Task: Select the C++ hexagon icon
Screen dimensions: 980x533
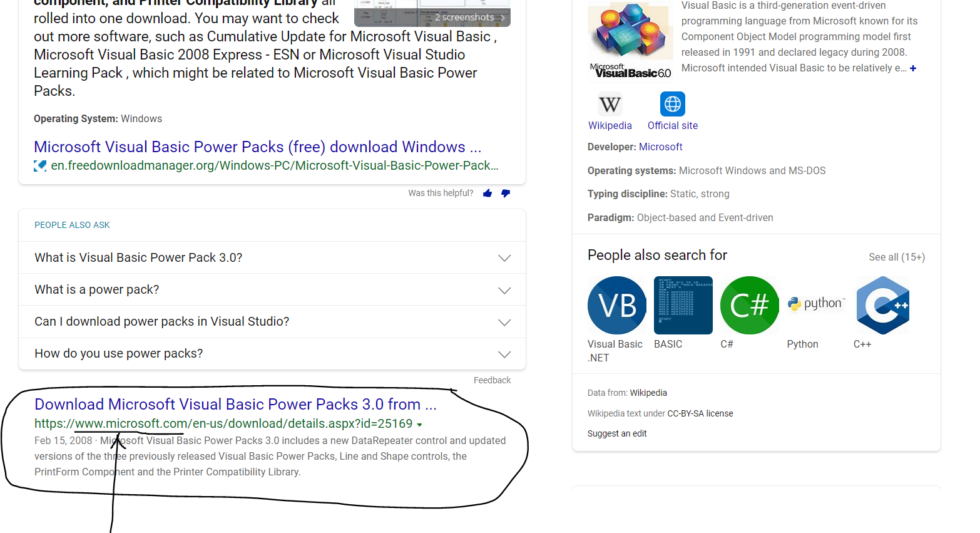Action: (883, 305)
